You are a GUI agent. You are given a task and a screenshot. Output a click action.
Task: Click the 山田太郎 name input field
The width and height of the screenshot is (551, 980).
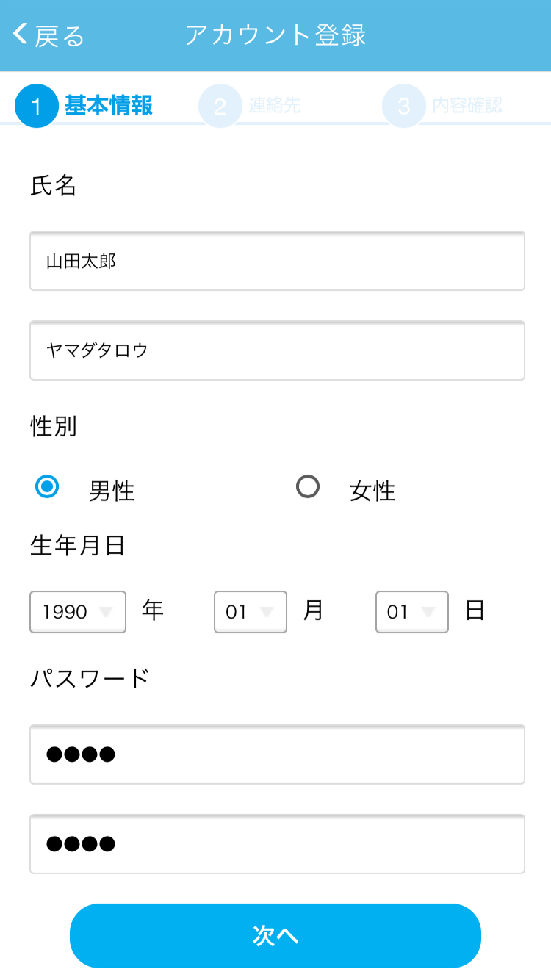[x=277, y=262]
